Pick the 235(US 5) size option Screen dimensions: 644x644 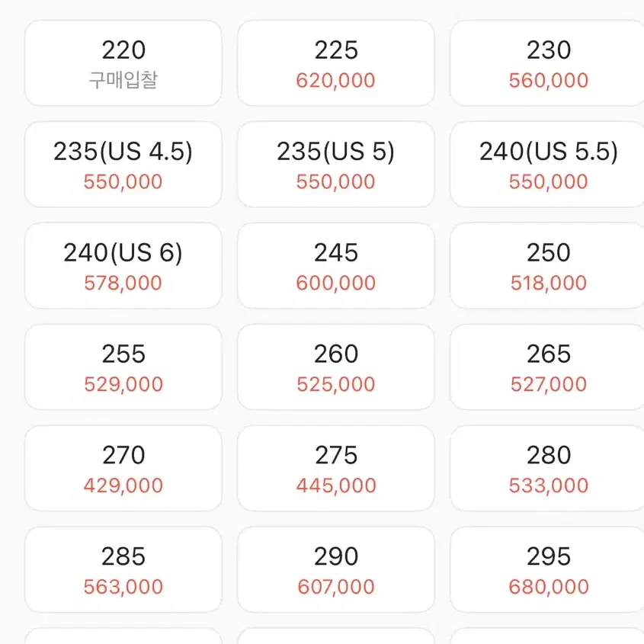tap(336, 165)
